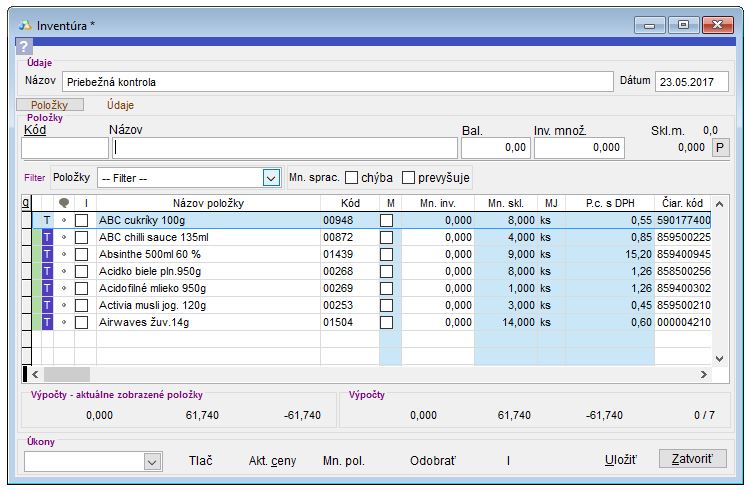The image size is (751, 490).
Task: Open the Filter dropdown list
Action: 270,178
